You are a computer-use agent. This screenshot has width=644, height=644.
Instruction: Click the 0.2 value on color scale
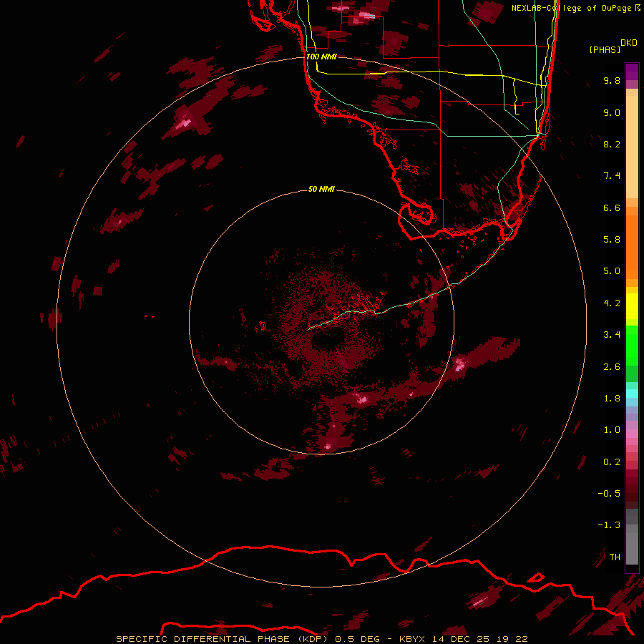coord(612,462)
